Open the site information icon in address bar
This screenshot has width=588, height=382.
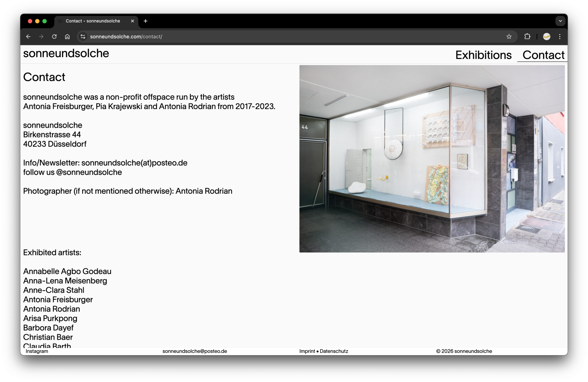click(83, 37)
